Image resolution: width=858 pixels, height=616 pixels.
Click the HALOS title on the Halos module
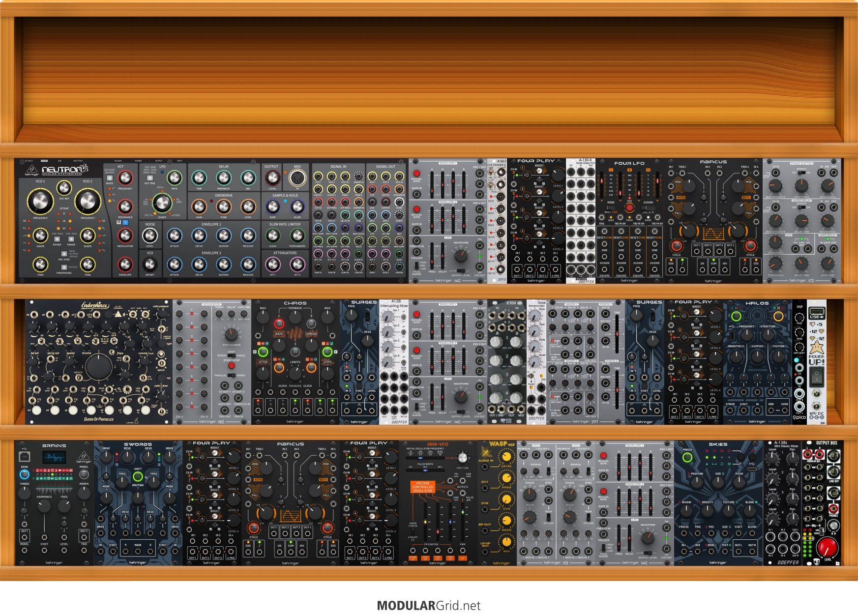757,303
